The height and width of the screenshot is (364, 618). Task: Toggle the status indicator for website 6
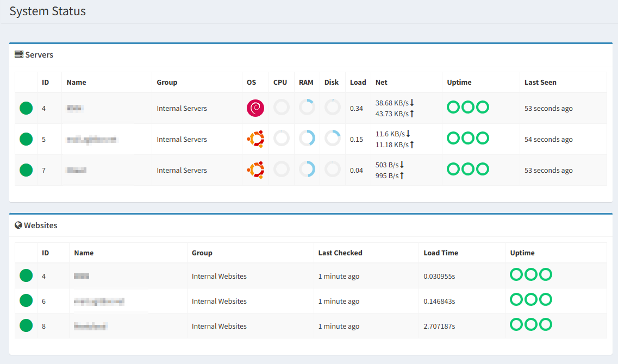[x=26, y=300]
